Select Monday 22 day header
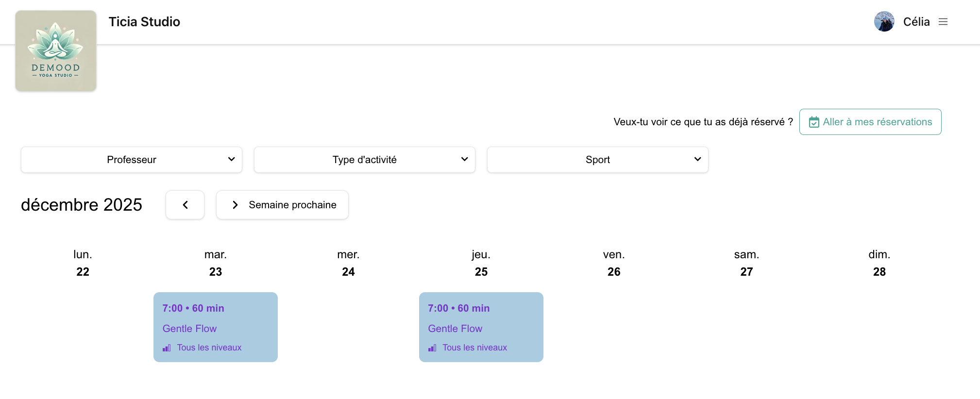The width and height of the screenshot is (980, 399). (x=83, y=263)
